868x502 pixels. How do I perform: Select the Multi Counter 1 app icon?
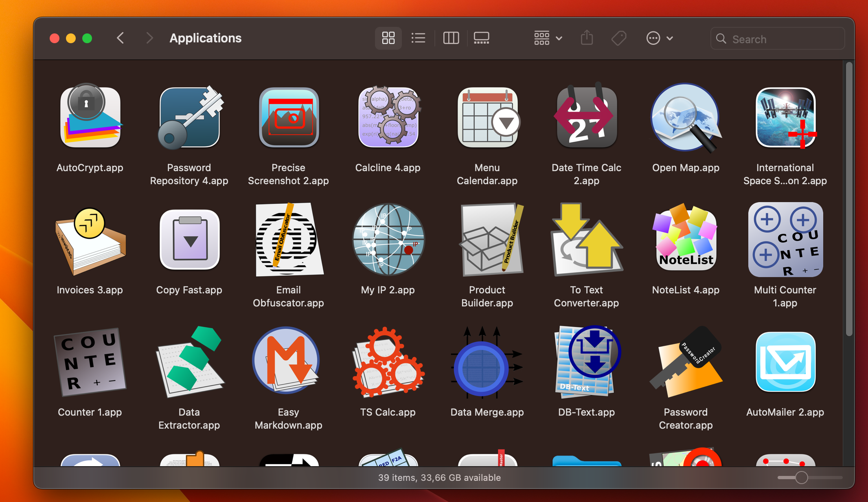pyautogui.click(x=785, y=240)
